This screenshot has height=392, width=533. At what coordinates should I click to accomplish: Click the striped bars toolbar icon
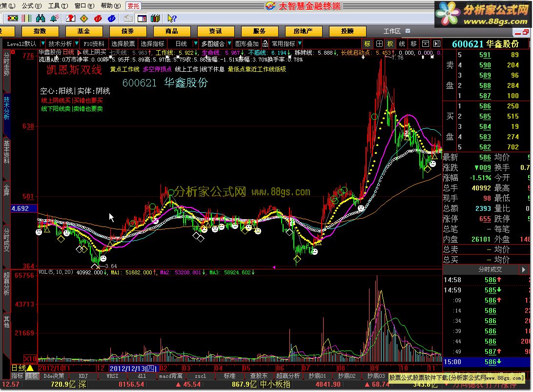[26, 19]
